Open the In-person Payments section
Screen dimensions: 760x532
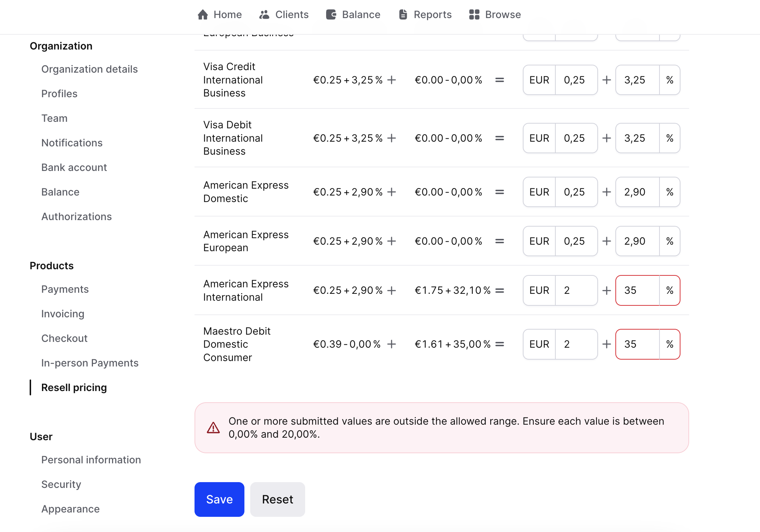point(90,363)
